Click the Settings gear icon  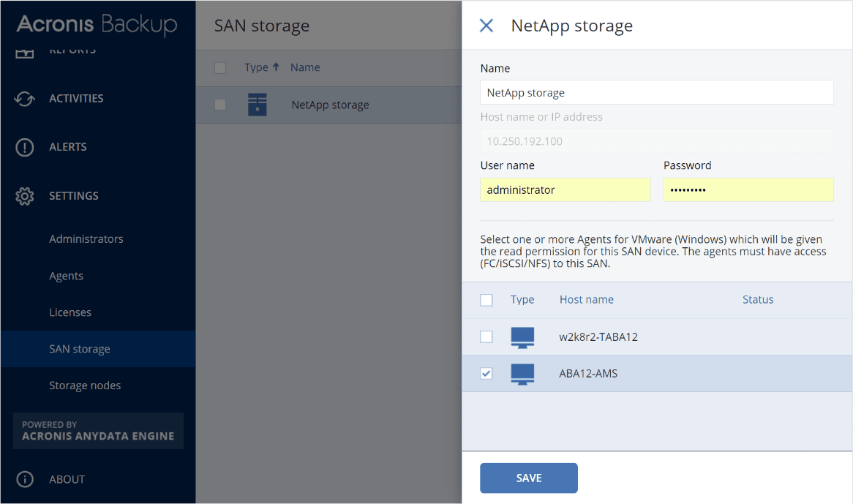(25, 196)
